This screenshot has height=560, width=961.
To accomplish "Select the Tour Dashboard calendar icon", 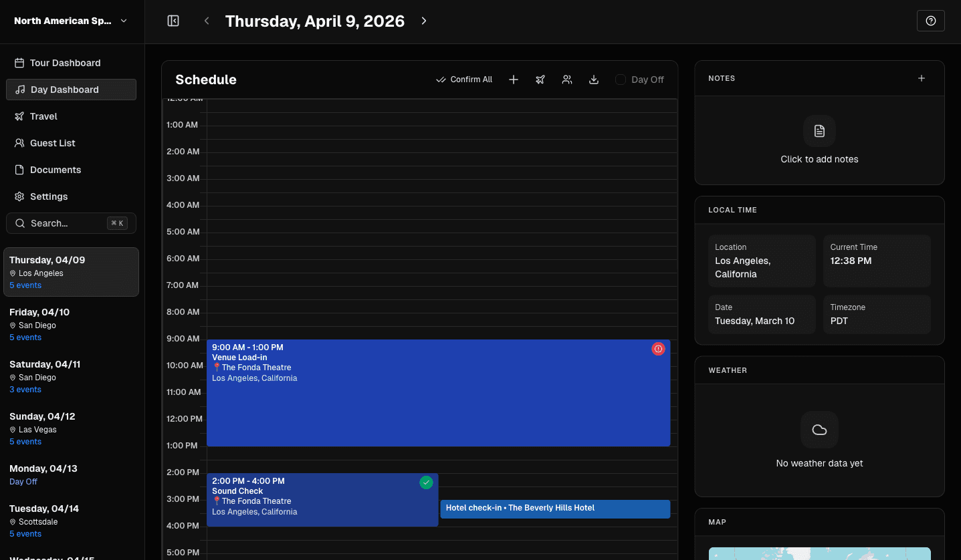I will (x=20, y=62).
